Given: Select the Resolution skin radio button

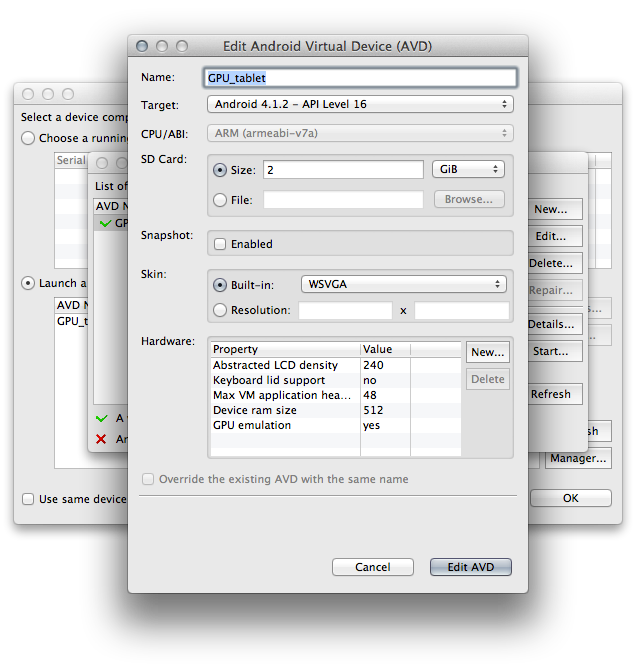Looking at the screenshot, I should click(x=220, y=311).
